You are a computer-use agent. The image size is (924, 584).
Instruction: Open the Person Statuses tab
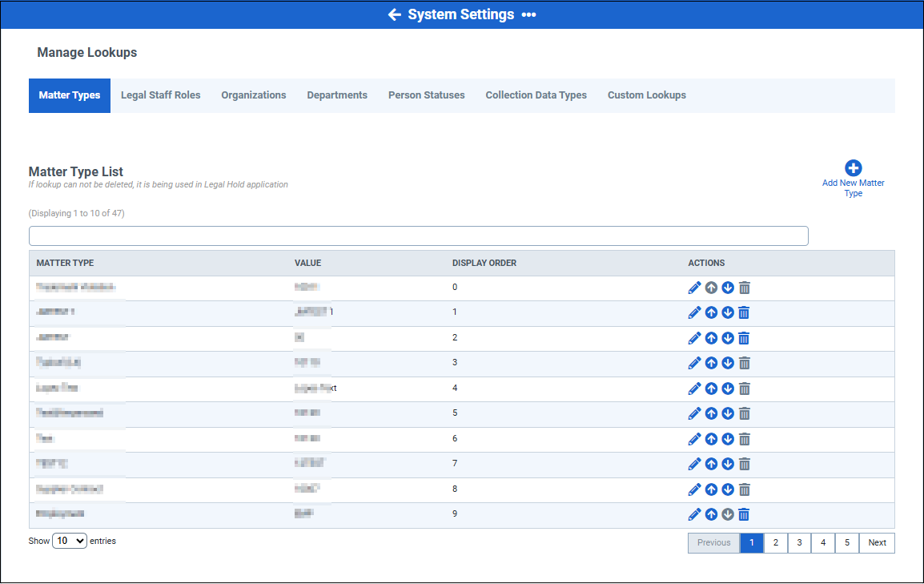pyautogui.click(x=426, y=95)
